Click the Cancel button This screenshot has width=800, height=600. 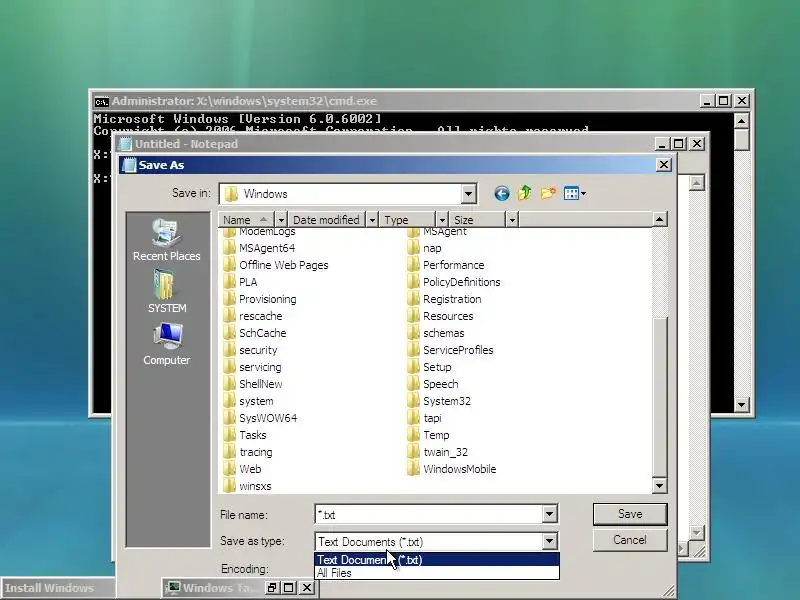pyautogui.click(x=630, y=540)
